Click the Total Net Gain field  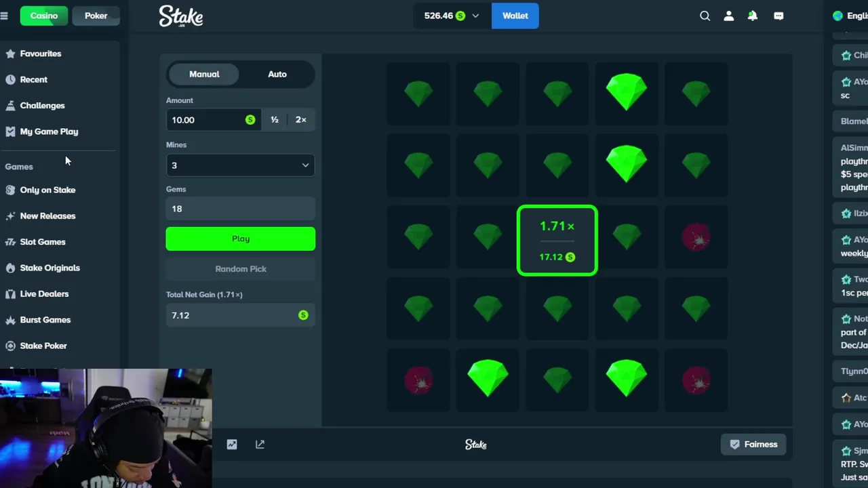tap(241, 315)
